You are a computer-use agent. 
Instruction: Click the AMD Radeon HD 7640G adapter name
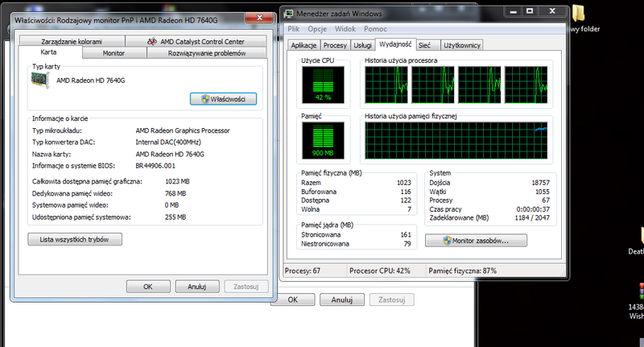(91, 81)
